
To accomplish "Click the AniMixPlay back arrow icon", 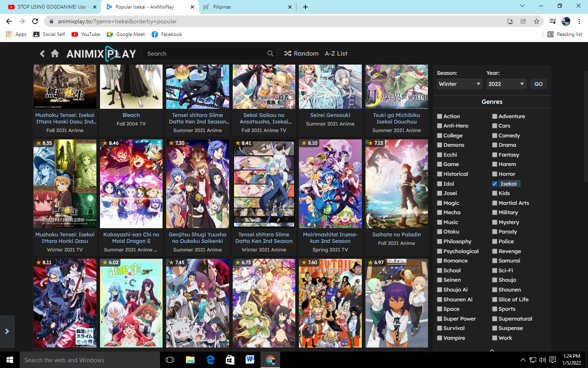I will pos(42,54).
